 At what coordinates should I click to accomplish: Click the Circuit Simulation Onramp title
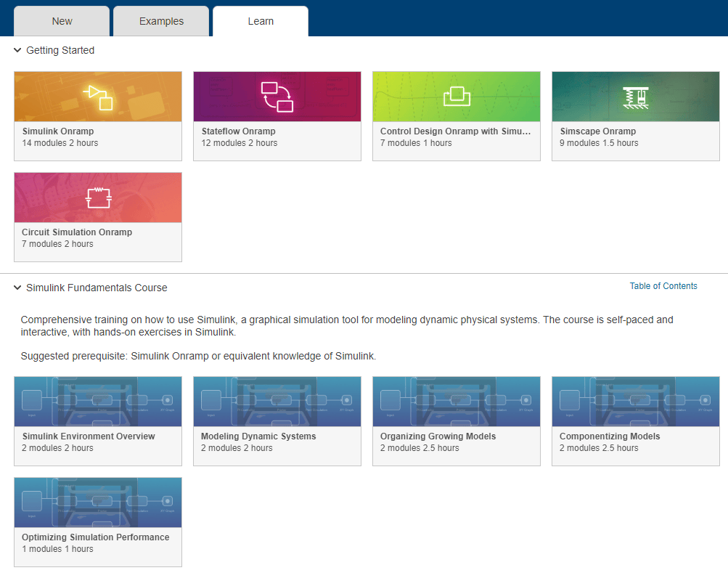point(77,232)
